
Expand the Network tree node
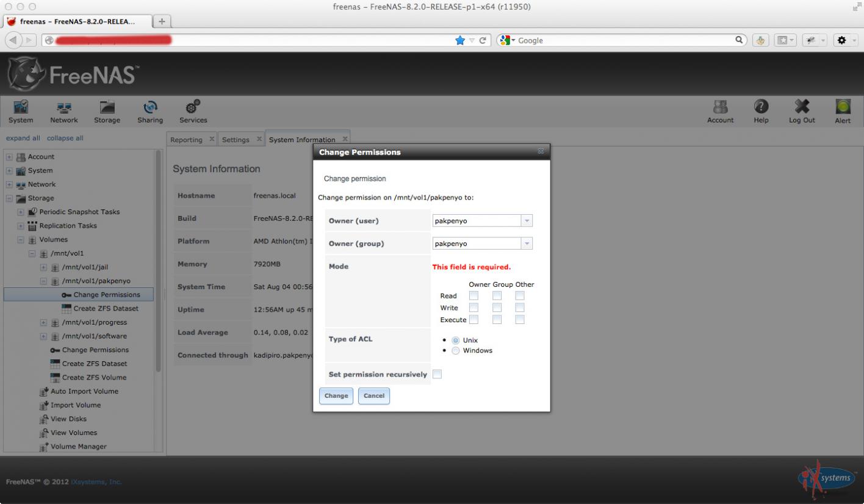point(9,184)
